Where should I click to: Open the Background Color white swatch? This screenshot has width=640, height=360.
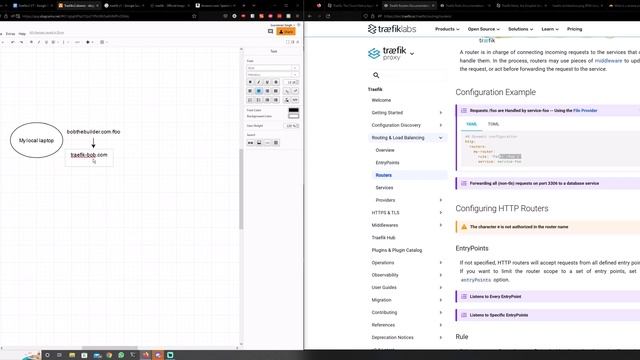pyautogui.click(x=293, y=116)
